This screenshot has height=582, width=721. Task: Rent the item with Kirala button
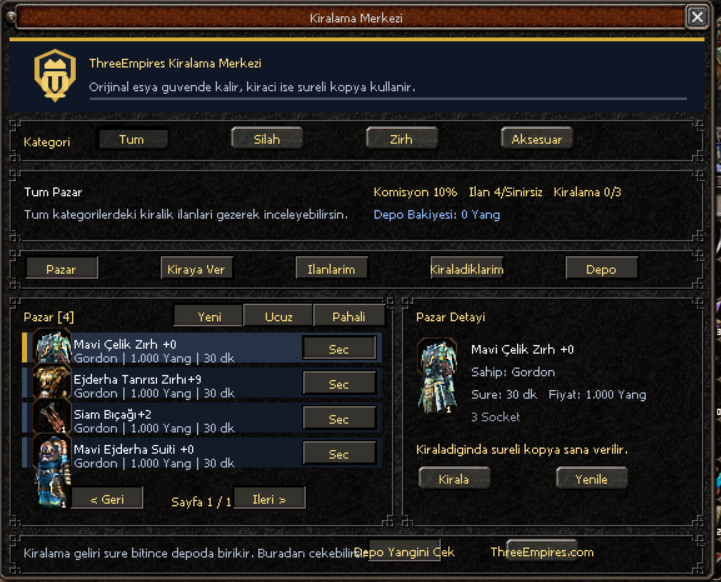pyautogui.click(x=454, y=479)
